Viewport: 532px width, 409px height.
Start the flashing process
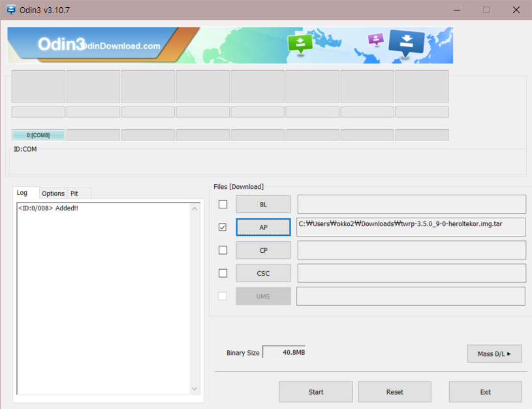[316, 391]
